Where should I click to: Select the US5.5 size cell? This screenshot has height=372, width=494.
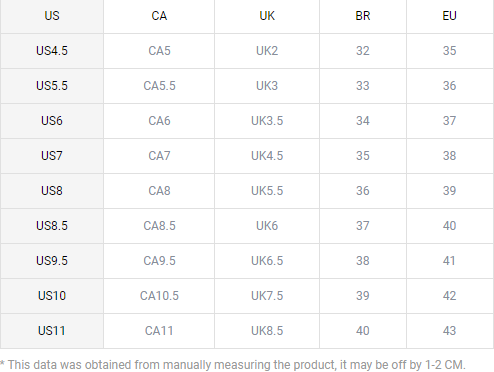click(52, 86)
